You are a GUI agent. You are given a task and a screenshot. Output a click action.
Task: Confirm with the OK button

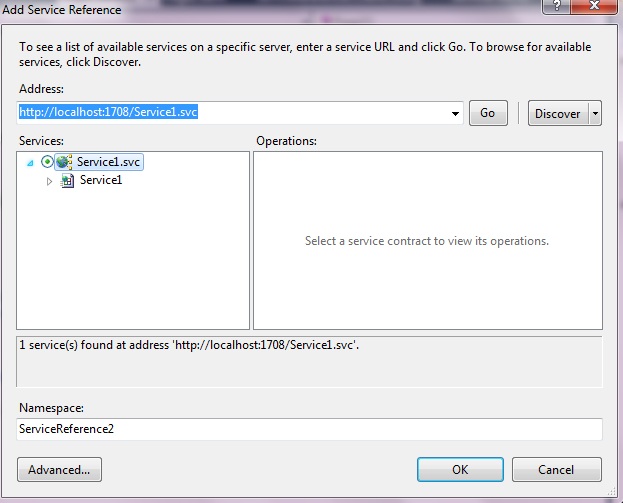(460, 469)
